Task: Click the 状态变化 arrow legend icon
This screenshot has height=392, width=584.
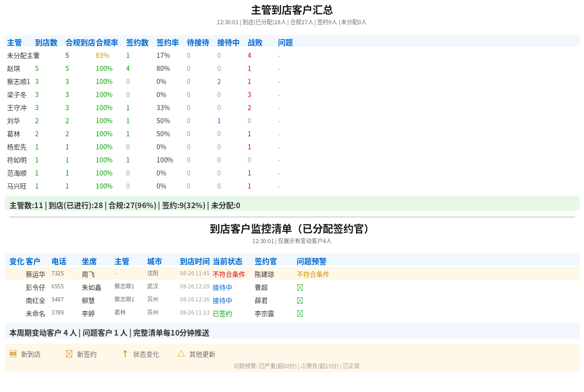Action: [x=125, y=354]
